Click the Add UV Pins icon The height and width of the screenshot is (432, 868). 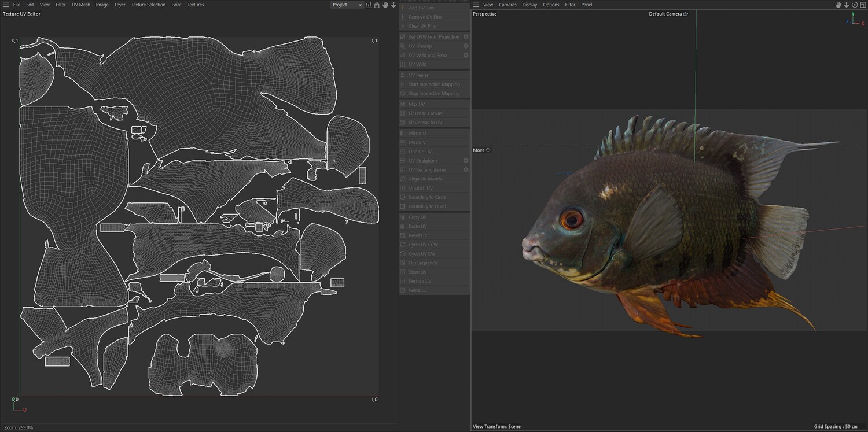coord(403,8)
